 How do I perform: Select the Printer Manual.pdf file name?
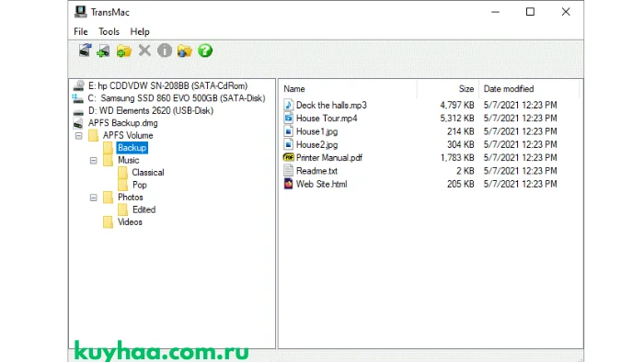point(329,157)
